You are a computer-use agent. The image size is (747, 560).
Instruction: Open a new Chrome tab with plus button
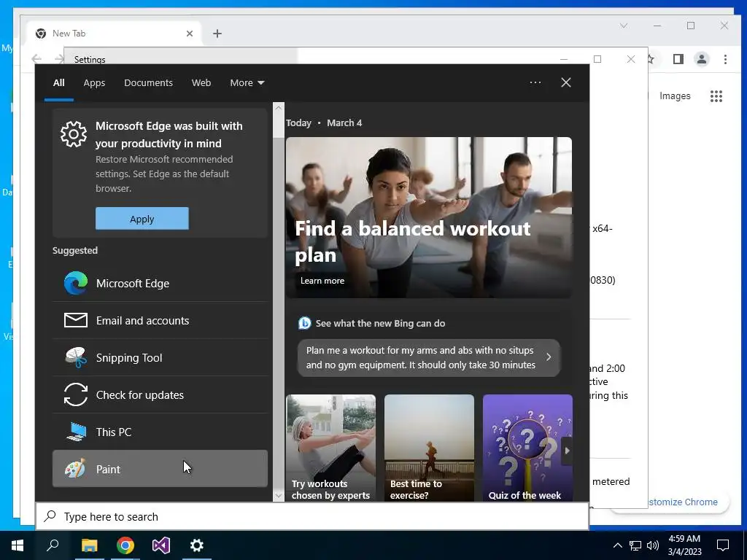217,34
